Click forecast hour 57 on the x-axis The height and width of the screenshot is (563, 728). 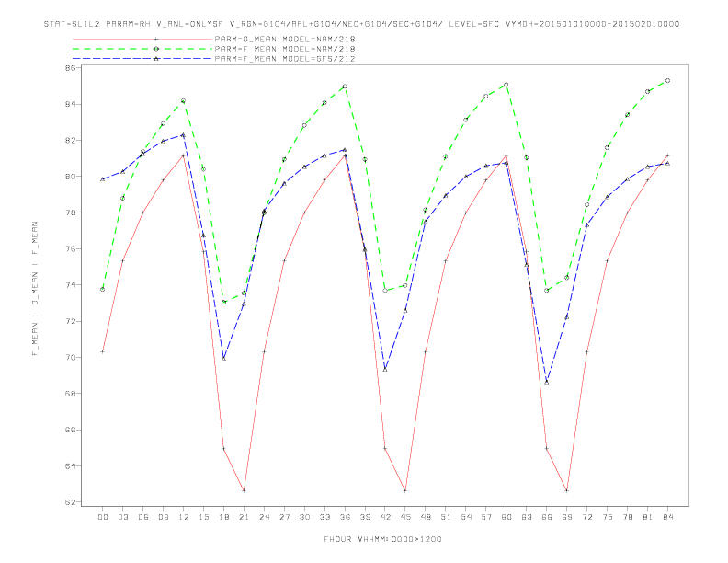click(x=486, y=517)
